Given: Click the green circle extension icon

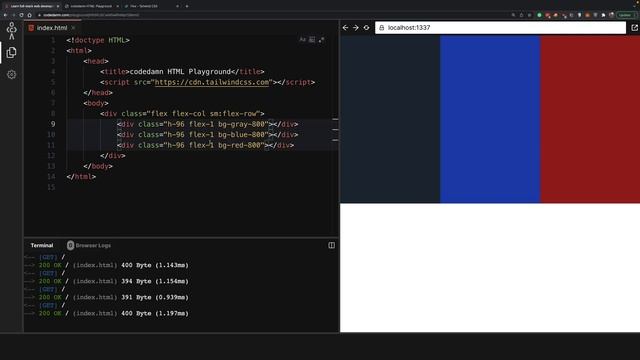Looking at the screenshot, I should click(539, 15).
